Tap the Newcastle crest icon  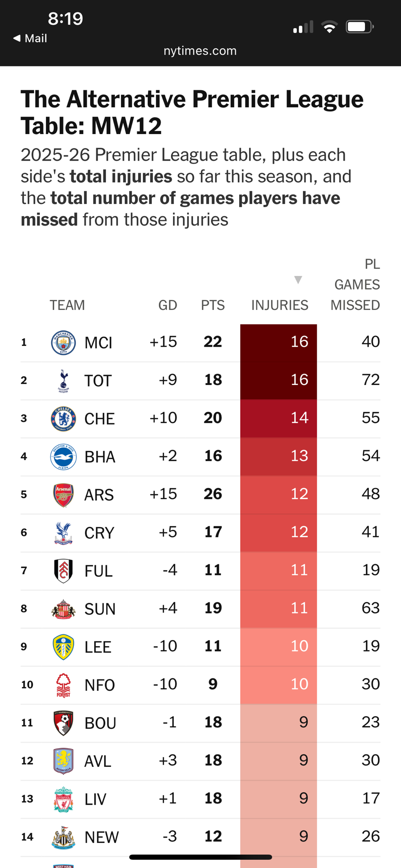pos(63,837)
